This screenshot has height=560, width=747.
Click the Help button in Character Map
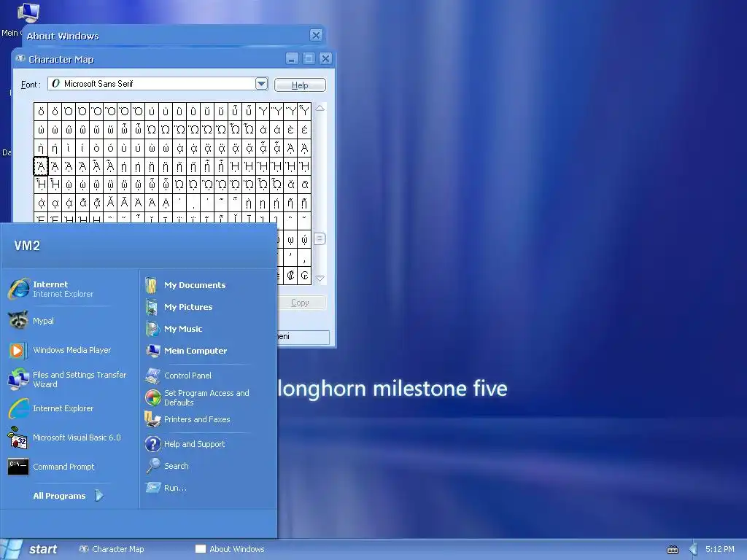pos(300,85)
